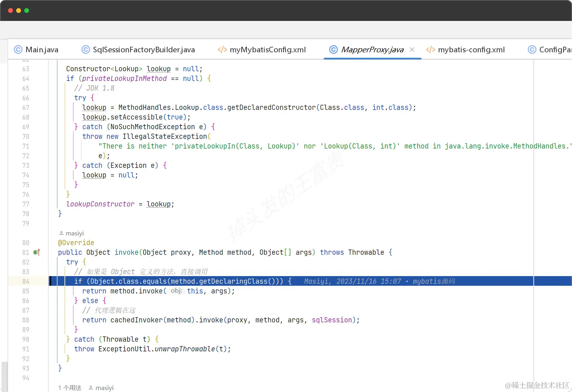Click 'IllegalStateException' on line 70
This screenshot has width=572, height=392.
165,136
